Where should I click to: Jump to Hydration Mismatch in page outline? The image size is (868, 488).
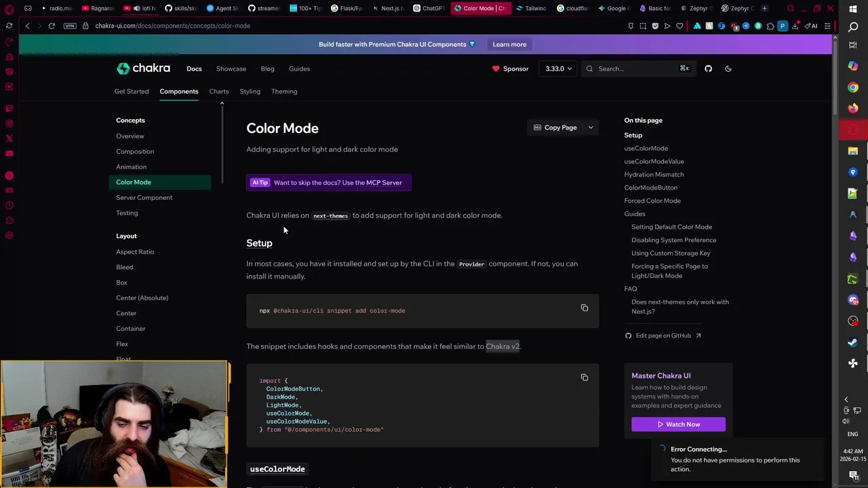[654, 175]
